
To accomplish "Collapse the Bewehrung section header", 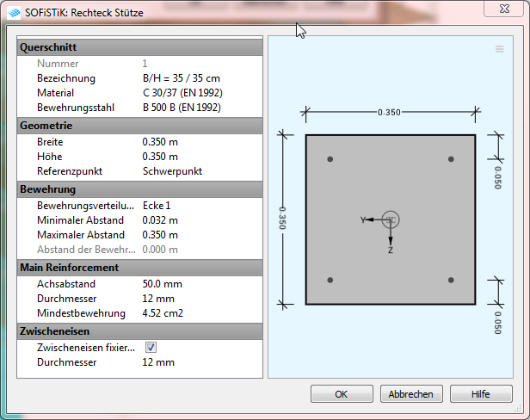I will pos(139,189).
